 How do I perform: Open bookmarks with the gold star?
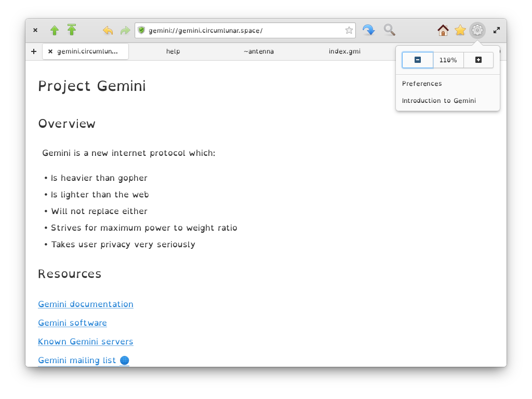(460, 30)
